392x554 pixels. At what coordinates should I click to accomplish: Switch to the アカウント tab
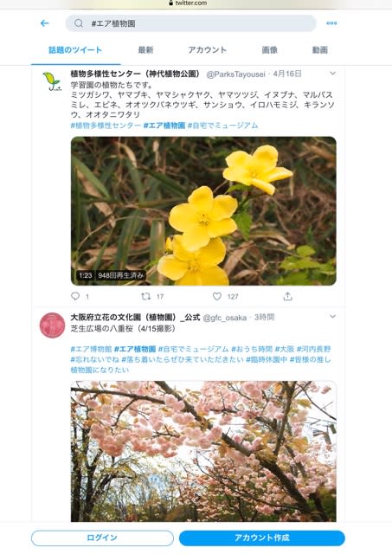coord(208,50)
